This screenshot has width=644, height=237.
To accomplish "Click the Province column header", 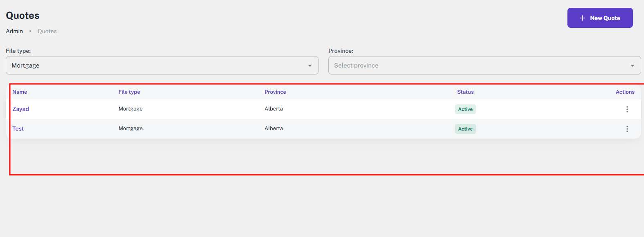I will coord(275,92).
